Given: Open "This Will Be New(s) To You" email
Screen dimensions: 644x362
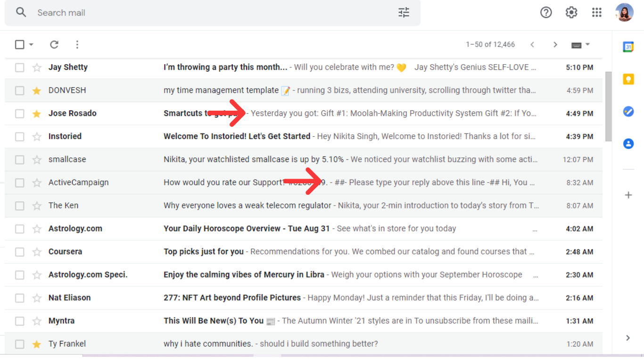Looking at the screenshot, I should click(x=304, y=321).
